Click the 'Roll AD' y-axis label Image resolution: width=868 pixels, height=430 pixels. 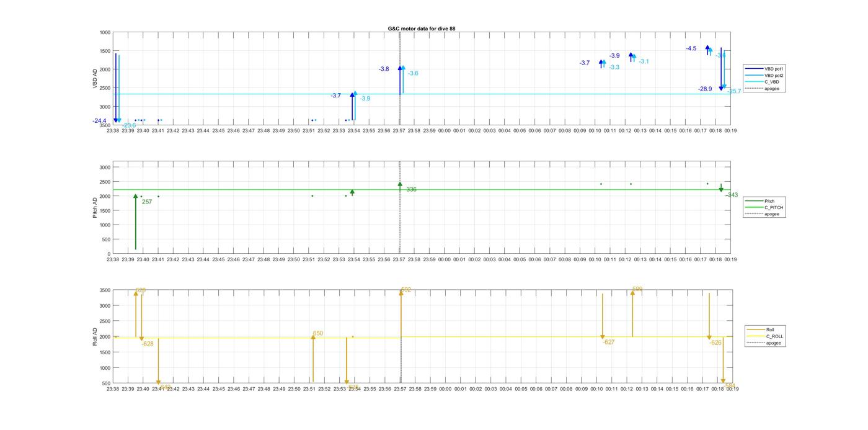(x=95, y=337)
